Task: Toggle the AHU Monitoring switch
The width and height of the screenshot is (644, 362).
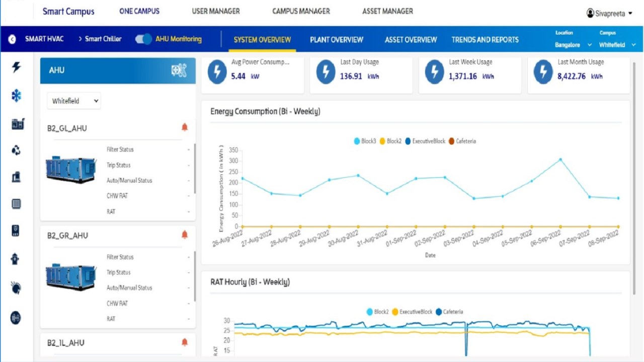Action: tap(143, 39)
